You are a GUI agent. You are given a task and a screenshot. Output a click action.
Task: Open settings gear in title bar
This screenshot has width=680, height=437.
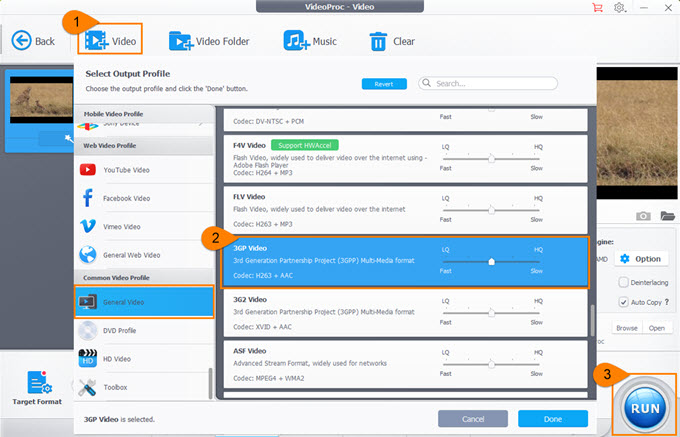coord(619,8)
